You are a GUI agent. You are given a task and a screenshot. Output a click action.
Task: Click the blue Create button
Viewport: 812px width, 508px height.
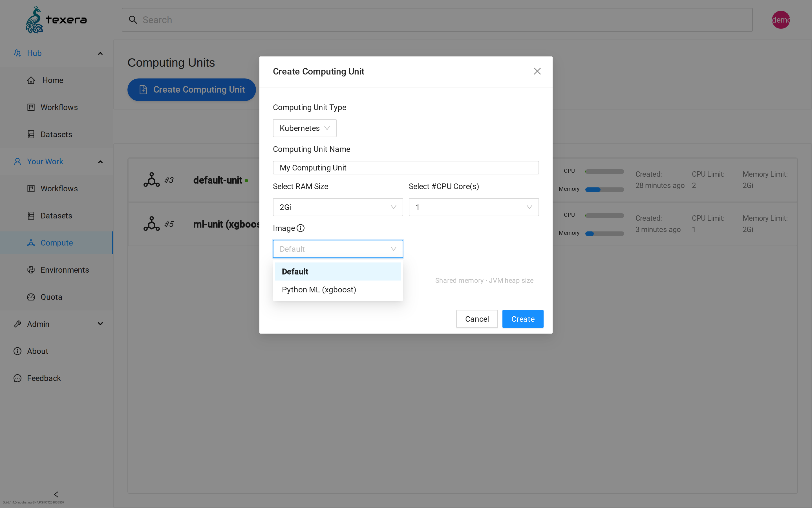[523, 319]
